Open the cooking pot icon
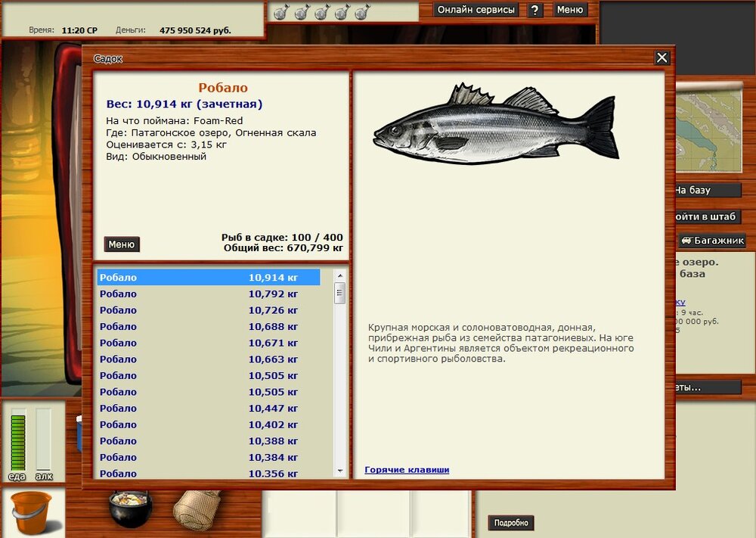This screenshot has height=538, width=756. (131, 508)
